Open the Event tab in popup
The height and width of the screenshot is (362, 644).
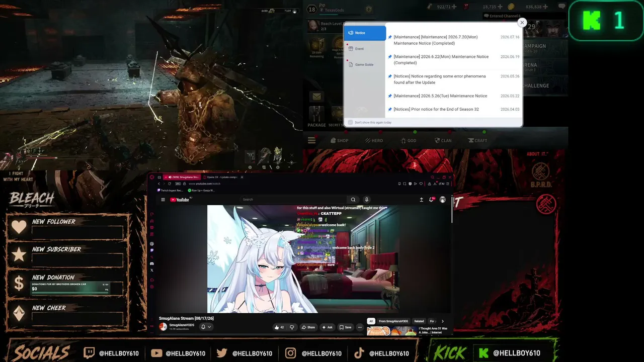[365, 49]
